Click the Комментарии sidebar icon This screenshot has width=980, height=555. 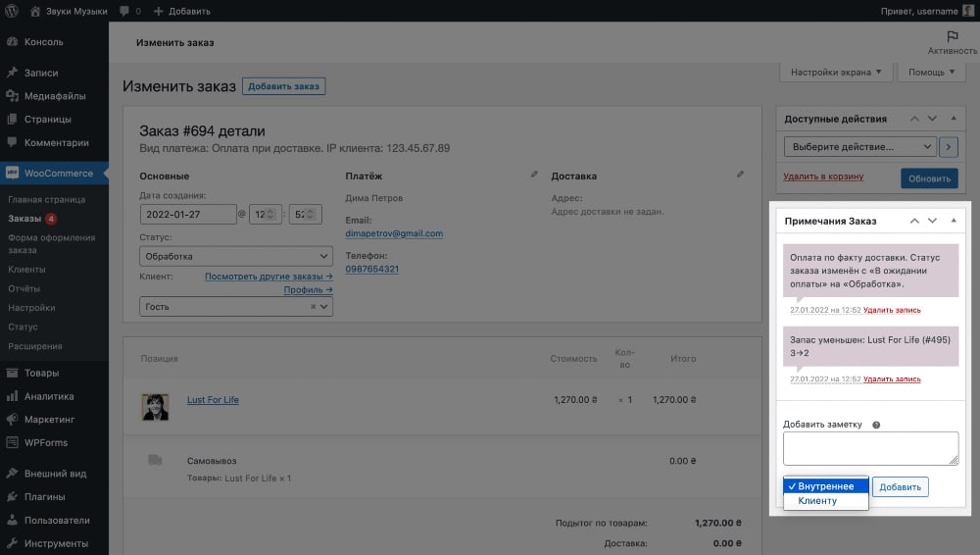click(x=12, y=142)
